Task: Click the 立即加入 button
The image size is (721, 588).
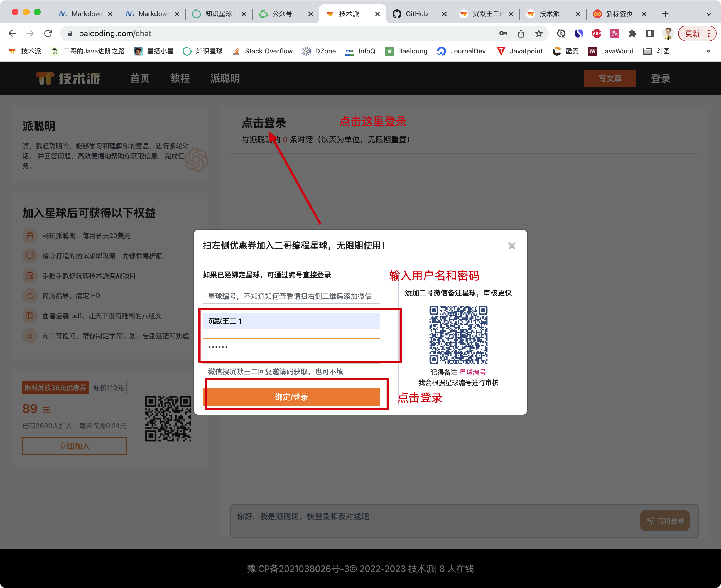Action: 75,446
